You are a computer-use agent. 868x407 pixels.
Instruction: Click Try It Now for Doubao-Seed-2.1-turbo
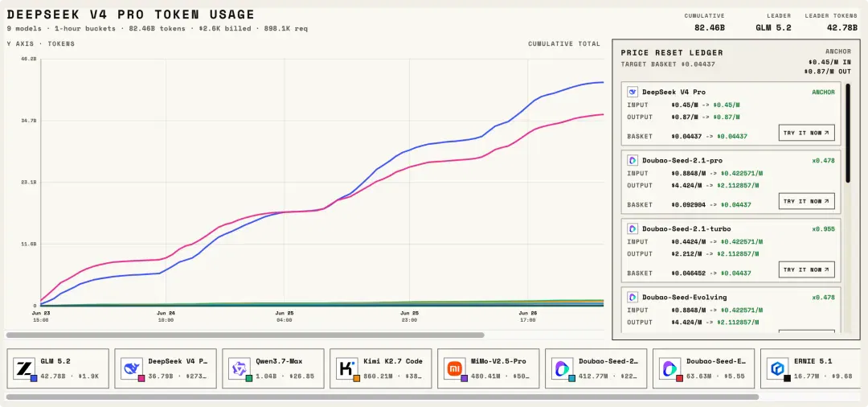pyautogui.click(x=807, y=269)
